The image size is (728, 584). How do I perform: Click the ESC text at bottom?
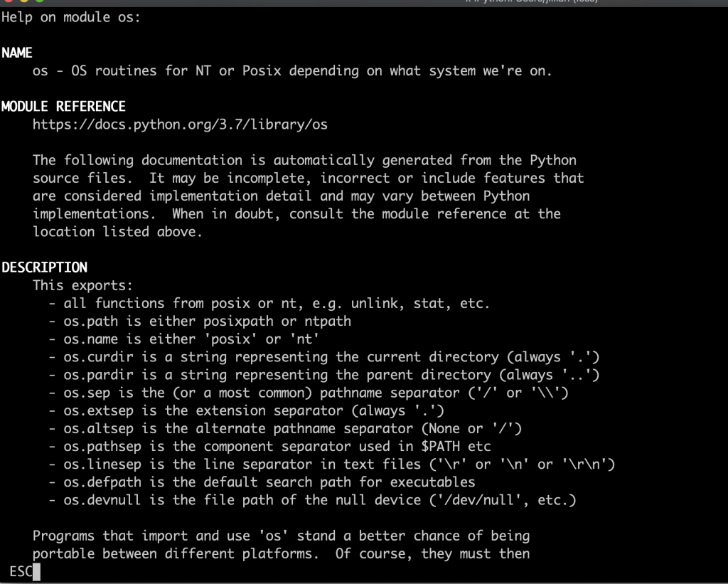[x=21, y=571]
